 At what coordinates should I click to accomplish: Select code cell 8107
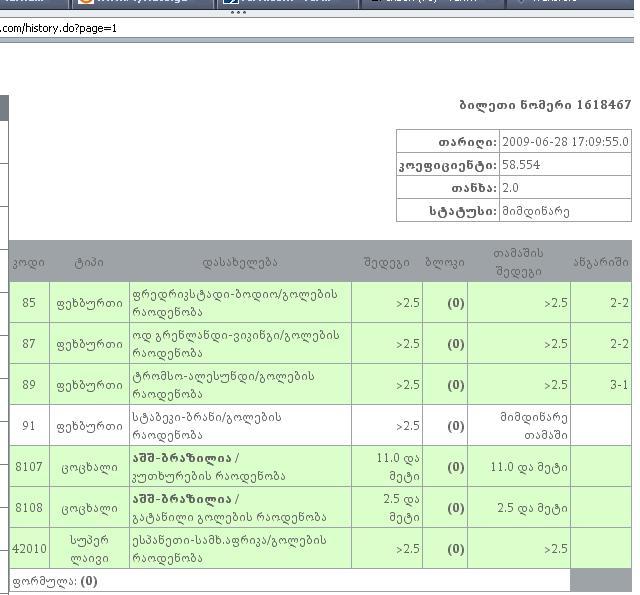click(x=29, y=466)
